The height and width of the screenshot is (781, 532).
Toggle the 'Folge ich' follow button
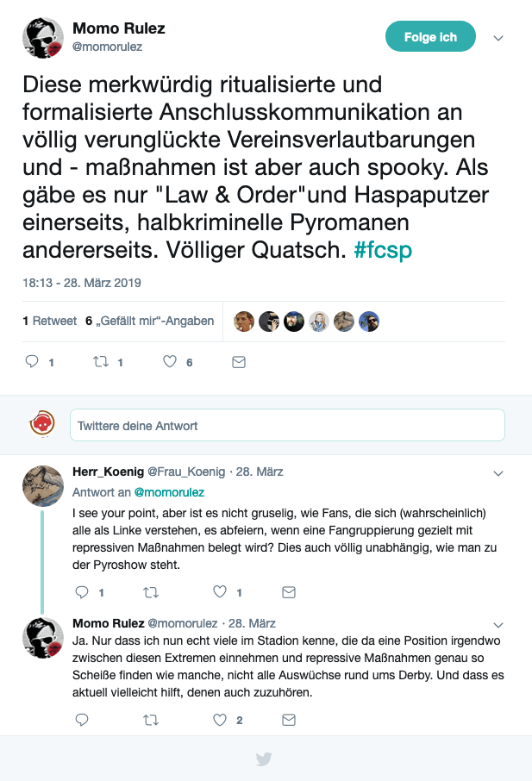click(x=430, y=37)
